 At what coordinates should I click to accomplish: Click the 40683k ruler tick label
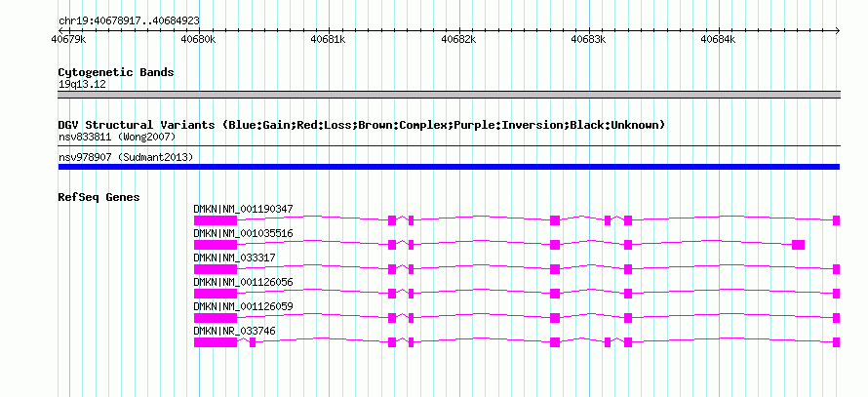pyautogui.click(x=588, y=39)
